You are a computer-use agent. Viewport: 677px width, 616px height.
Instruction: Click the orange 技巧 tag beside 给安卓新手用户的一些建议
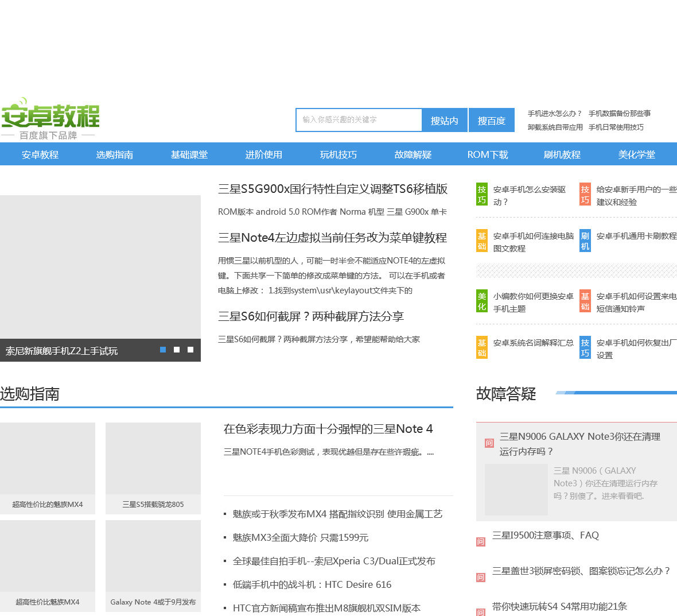[585, 195]
